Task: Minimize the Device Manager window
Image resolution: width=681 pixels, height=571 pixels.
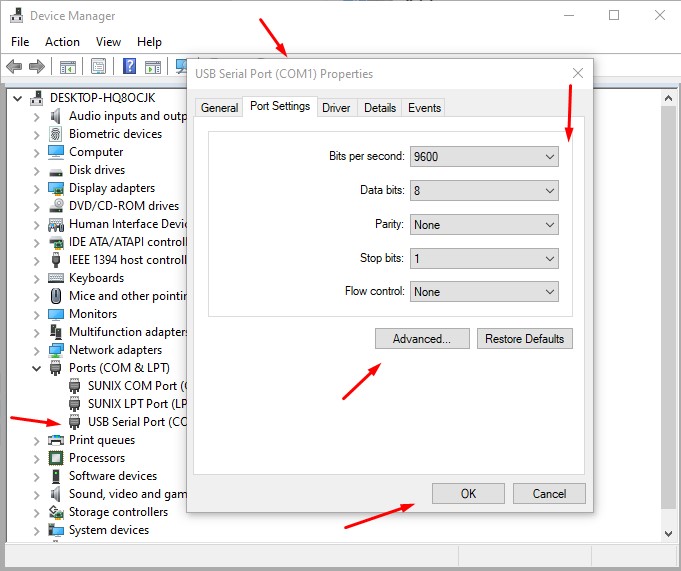Action: (569, 15)
